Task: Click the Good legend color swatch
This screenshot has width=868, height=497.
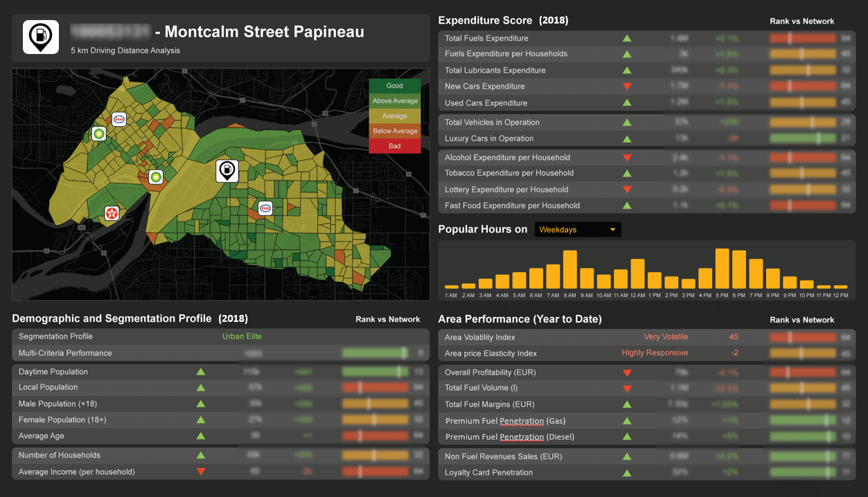Action: pyautogui.click(x=395, y=86)
